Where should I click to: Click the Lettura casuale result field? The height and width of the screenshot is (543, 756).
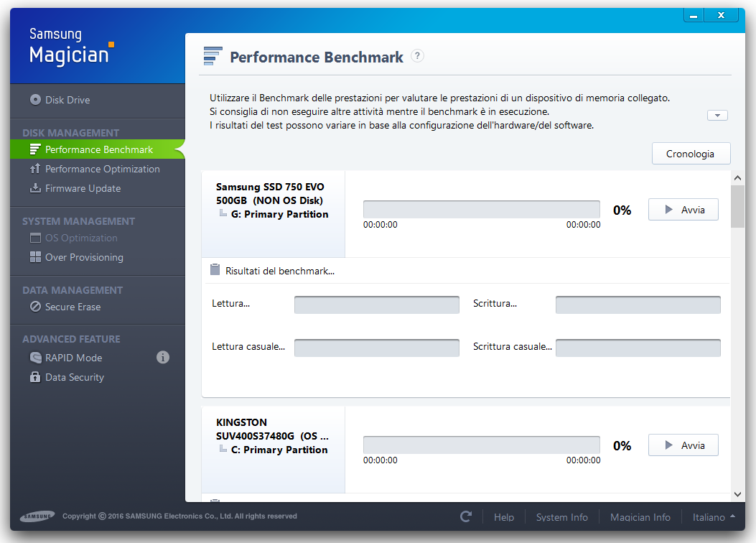[x=376, y=348]
